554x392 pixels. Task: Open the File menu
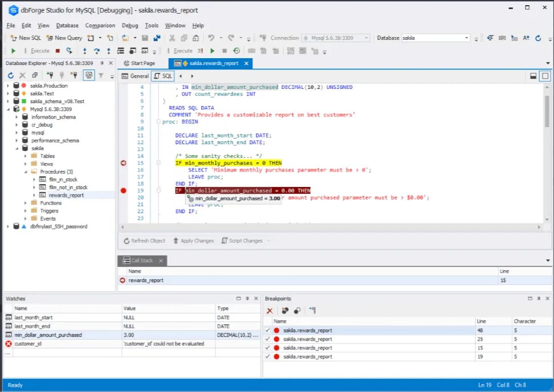coord(11,26)
